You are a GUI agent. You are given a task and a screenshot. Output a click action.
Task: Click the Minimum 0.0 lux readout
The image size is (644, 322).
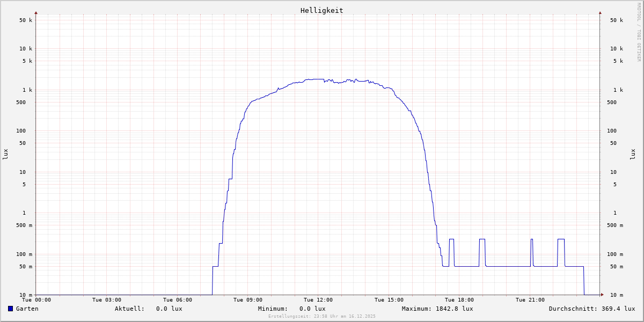312,309
